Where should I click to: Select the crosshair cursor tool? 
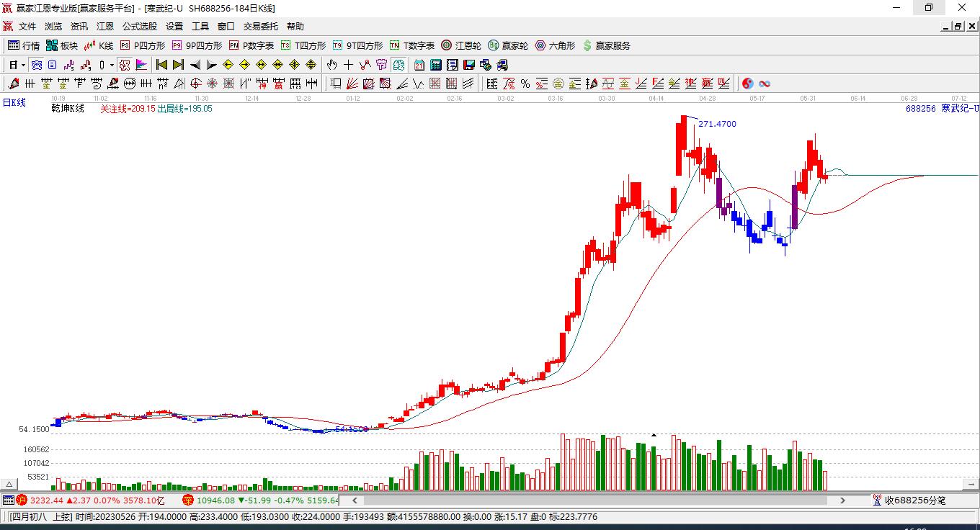point(349,65)
